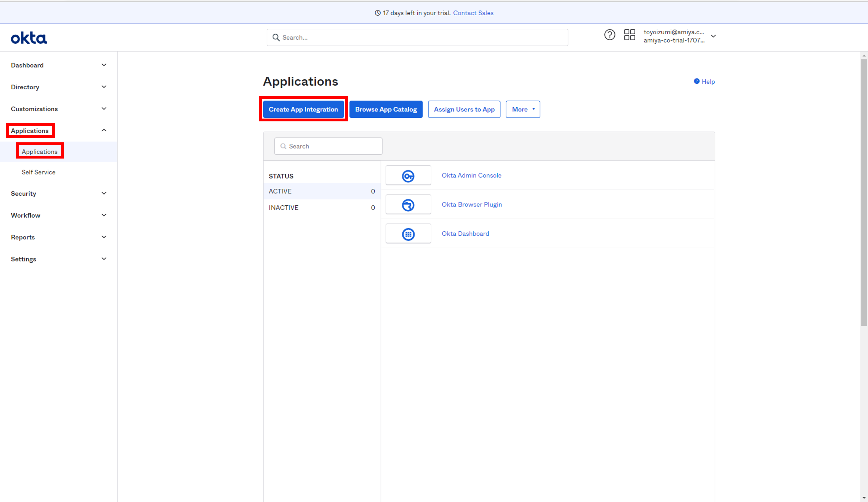
Task: Open the help question mark icon
Action: pos(609,35)
